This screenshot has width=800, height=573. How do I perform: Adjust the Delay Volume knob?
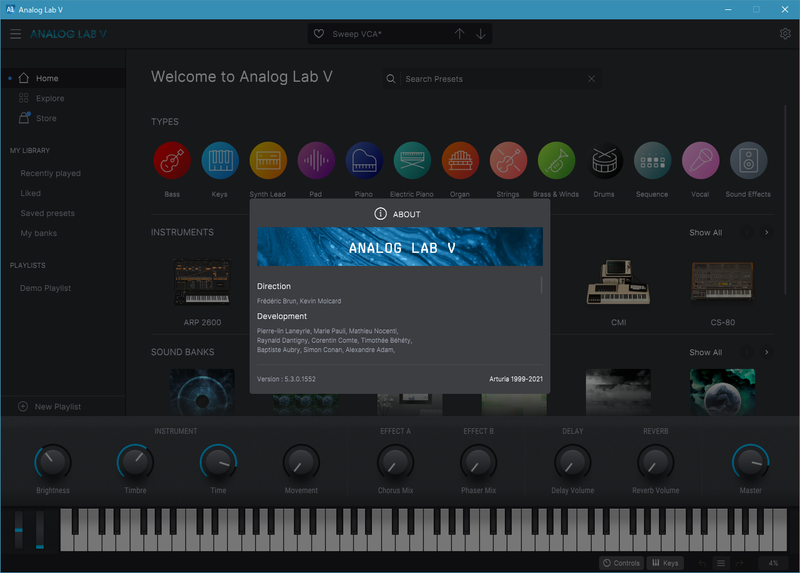pyautogui.click(x=572, y=462)
